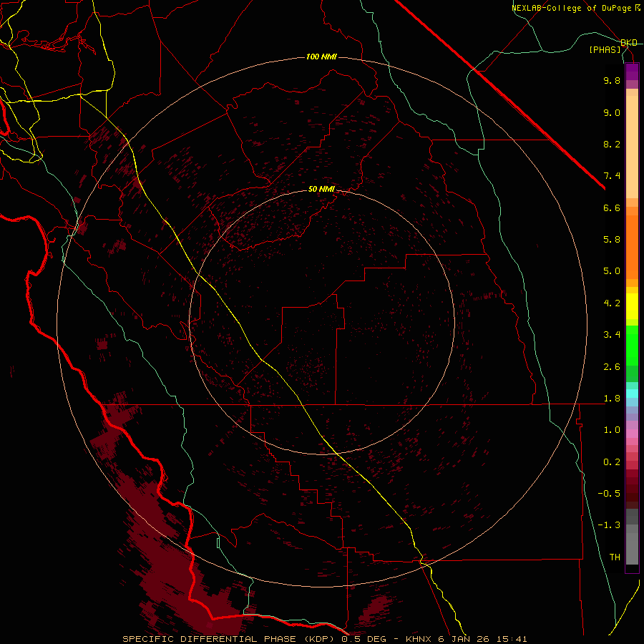Click the 1.8 value on the color scale
Screen dimensions: 644x644
tap(612, 399)
